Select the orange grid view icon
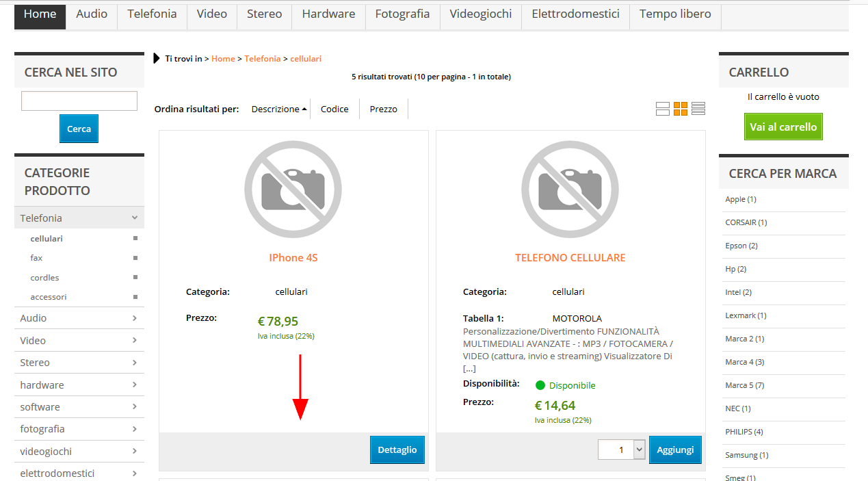This screenshot has height=481, width=868. [x=681, y=109]
